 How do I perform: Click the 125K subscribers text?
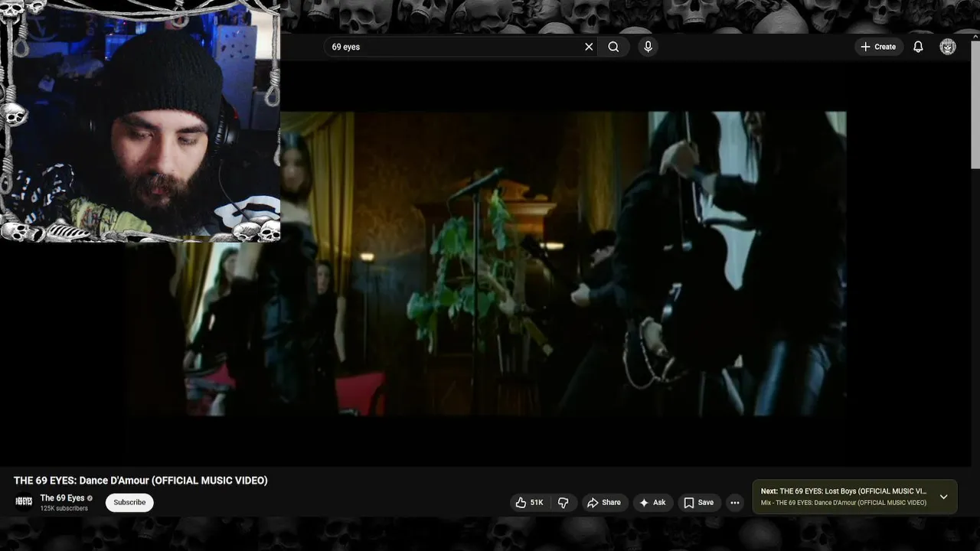point(64,509)
